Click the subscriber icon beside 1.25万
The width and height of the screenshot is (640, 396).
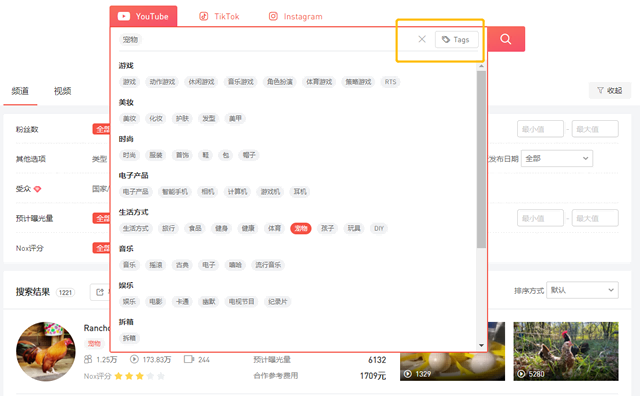[x=88, y=359]
